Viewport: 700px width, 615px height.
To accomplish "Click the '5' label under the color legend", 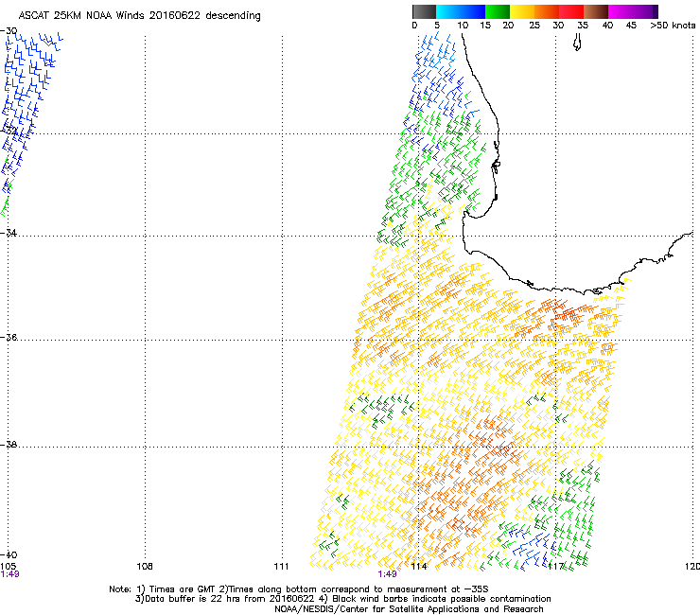I will pos(437,26).
